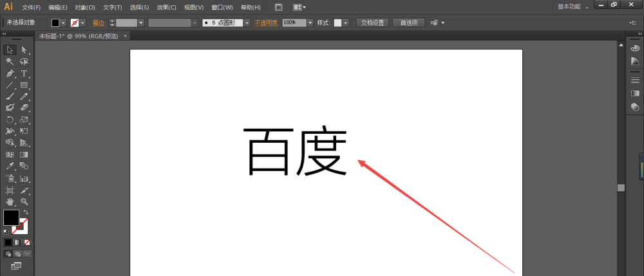Select the Artboard tool
This screenshot has height=276, width=644.
click(x=10, y=190)
